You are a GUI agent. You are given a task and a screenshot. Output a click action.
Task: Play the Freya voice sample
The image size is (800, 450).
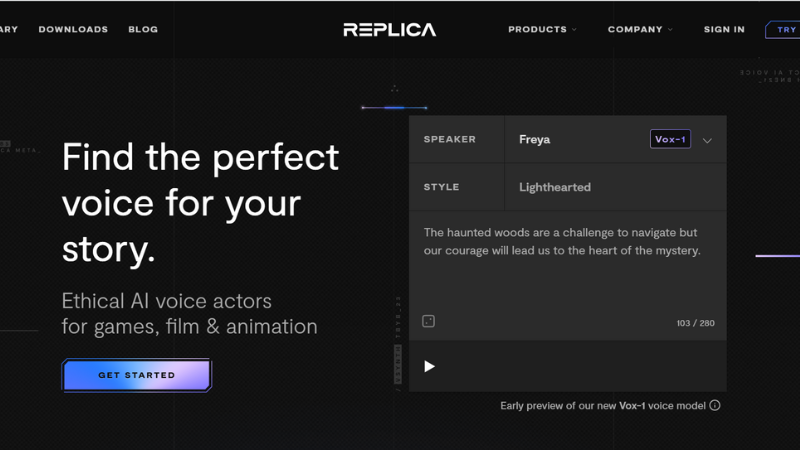coord(429,366)
